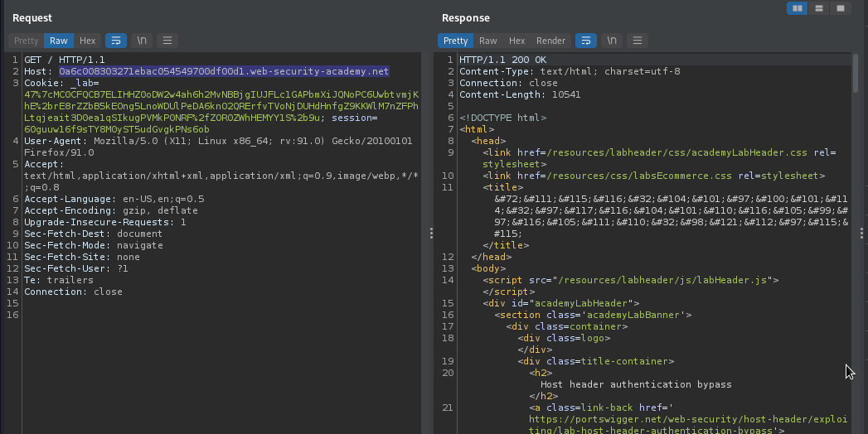
Task: Select the Response Pretty tab
Action: [x=456, y=41]
